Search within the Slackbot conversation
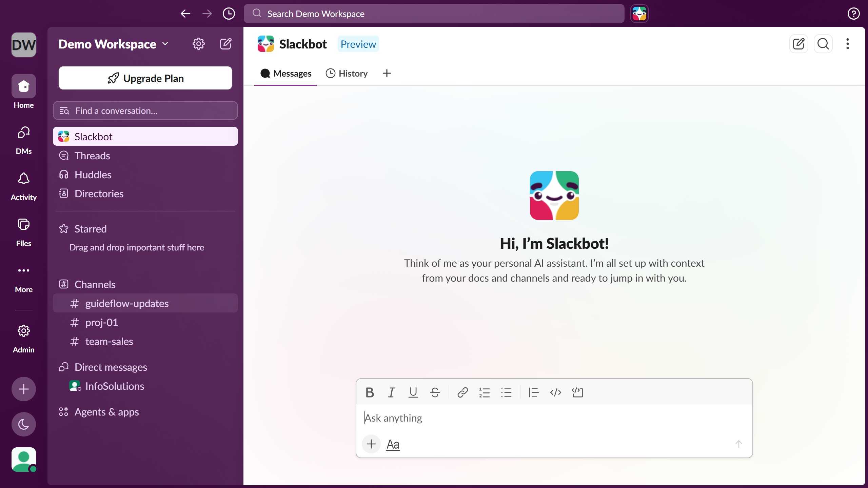This screenshot has height=488, width=868. point(823,44)
